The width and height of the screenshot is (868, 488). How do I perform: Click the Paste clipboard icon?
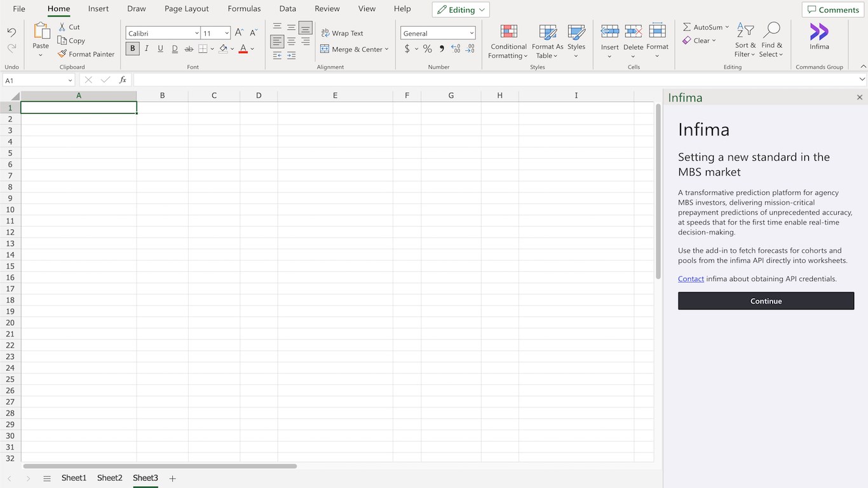tap(41, 31)
